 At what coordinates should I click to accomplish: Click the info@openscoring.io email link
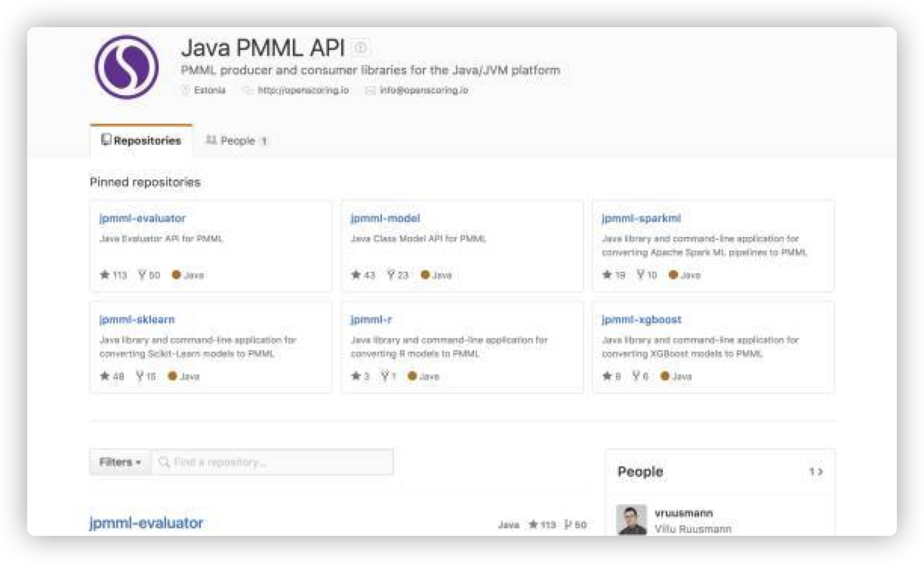tap(423, 91)
